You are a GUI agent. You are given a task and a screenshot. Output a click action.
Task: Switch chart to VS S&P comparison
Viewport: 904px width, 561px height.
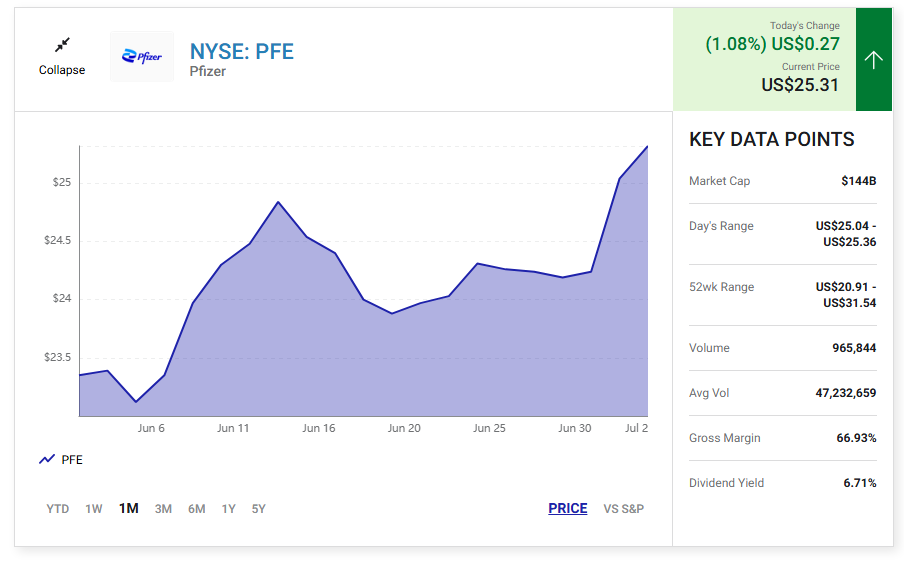pyautogui.click(x=624, y=509)
